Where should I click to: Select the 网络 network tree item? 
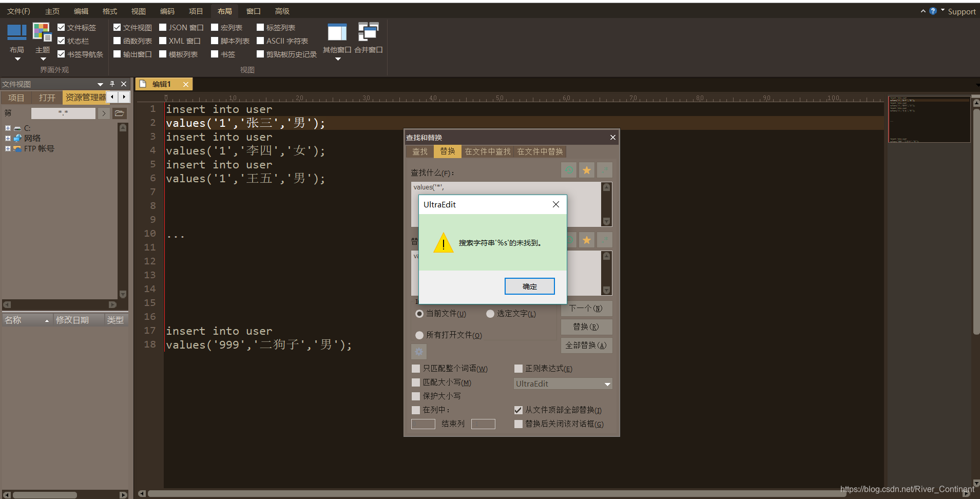(x=32, y=138)
